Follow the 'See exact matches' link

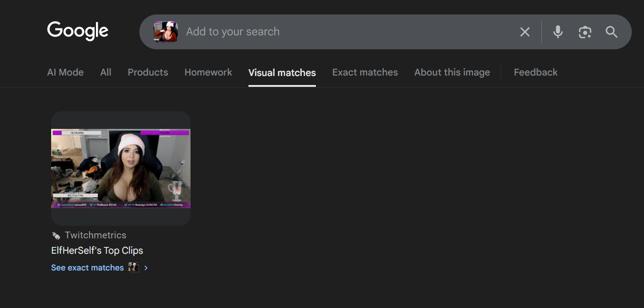87,268
